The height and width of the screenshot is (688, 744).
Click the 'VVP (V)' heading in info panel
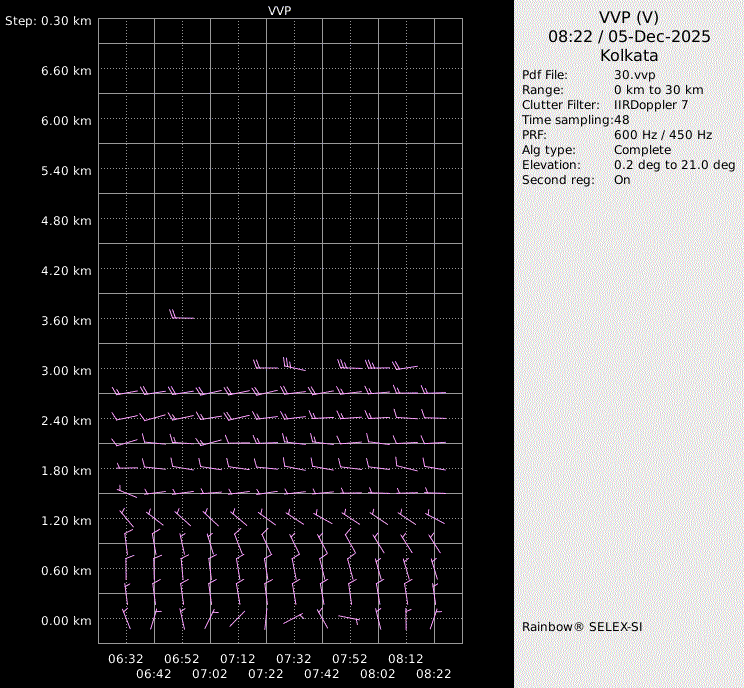coord(629,17)
